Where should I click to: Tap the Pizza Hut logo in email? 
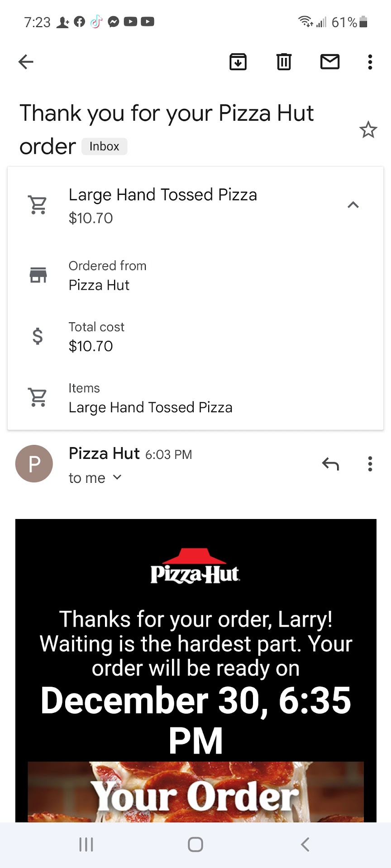195,566
